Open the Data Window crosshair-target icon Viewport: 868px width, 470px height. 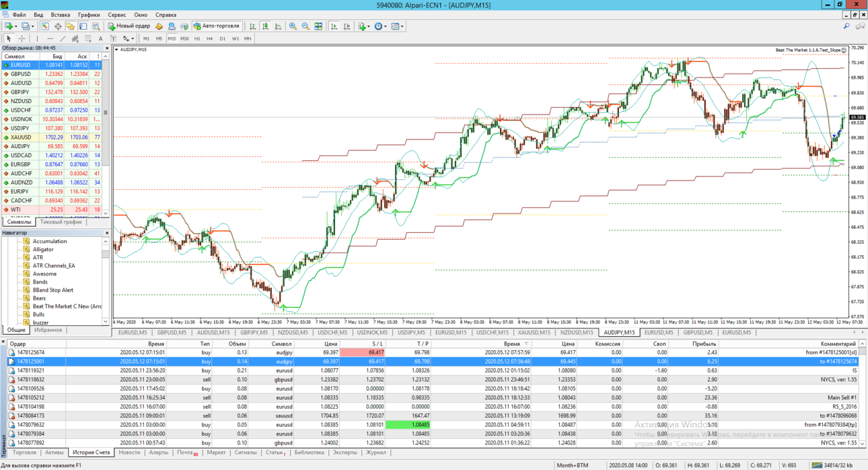pyautogui.click(x=58, y=26)
